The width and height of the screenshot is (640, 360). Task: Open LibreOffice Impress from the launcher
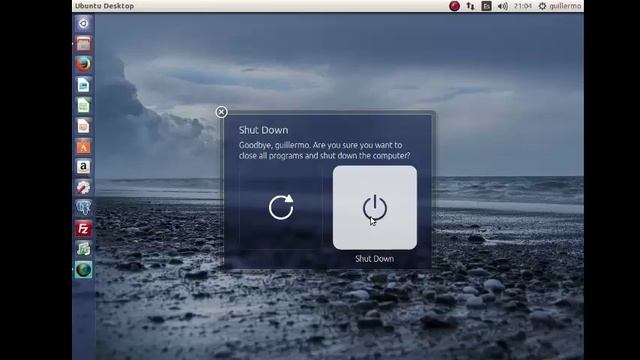(84, 126)
